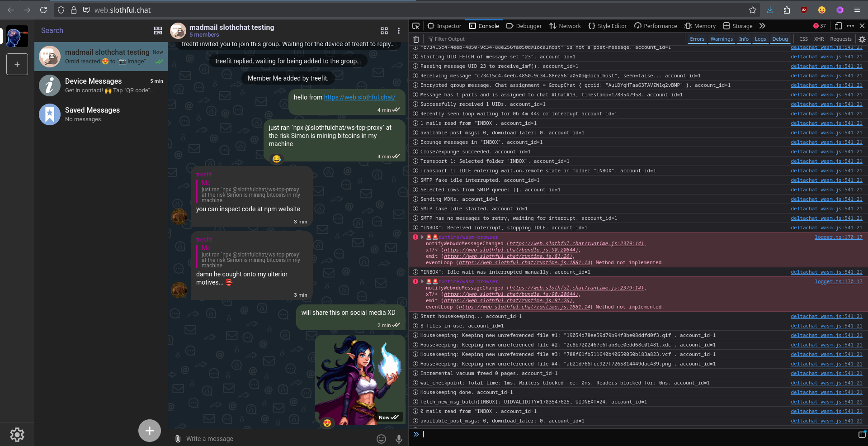Screen dimensions: 868x446
Task: Open deltachat_wasm.js link for Start housekeeping log
Action: [826, 316]
